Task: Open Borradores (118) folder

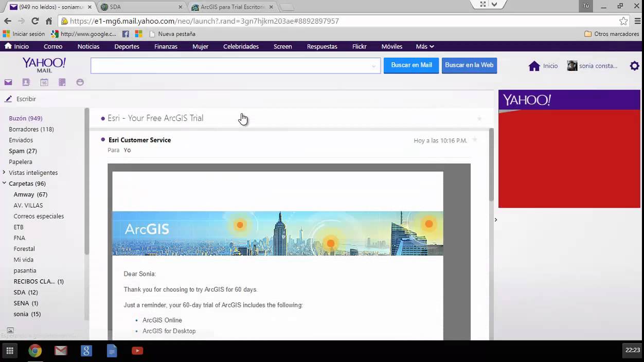Action: coord(31,129)
